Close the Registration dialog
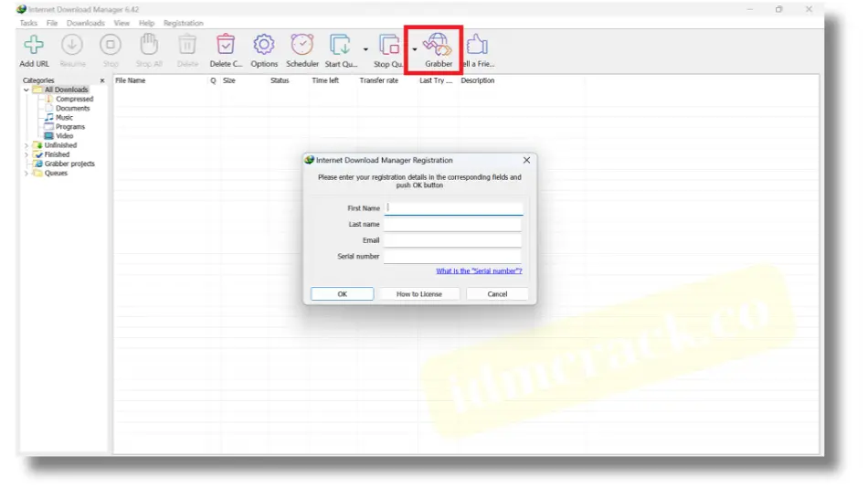868x488 pixels. point(526,160)
